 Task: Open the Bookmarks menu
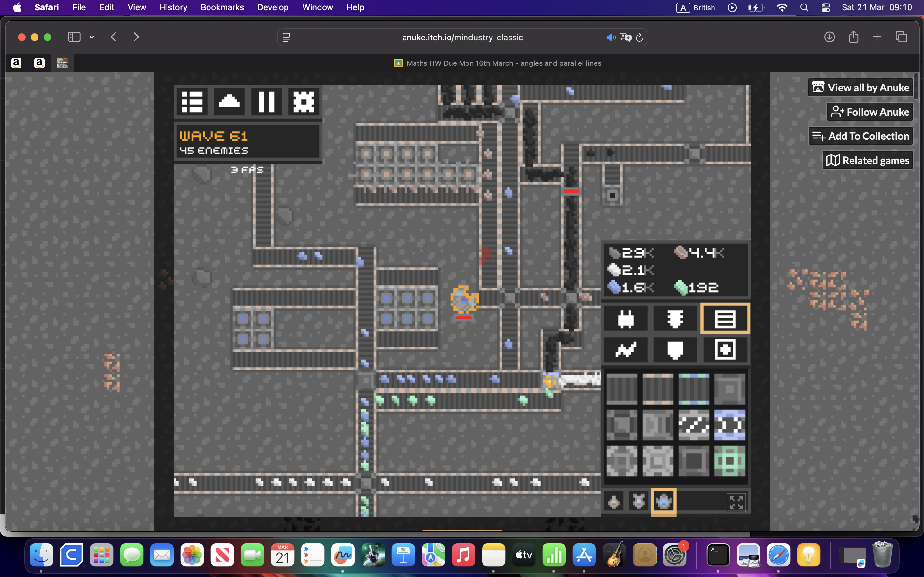(x=222, y=7)
